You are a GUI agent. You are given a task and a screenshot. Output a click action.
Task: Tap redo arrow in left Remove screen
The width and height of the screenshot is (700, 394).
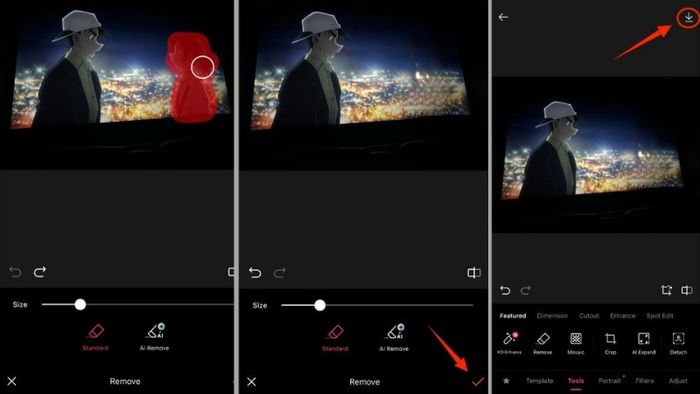40,272
